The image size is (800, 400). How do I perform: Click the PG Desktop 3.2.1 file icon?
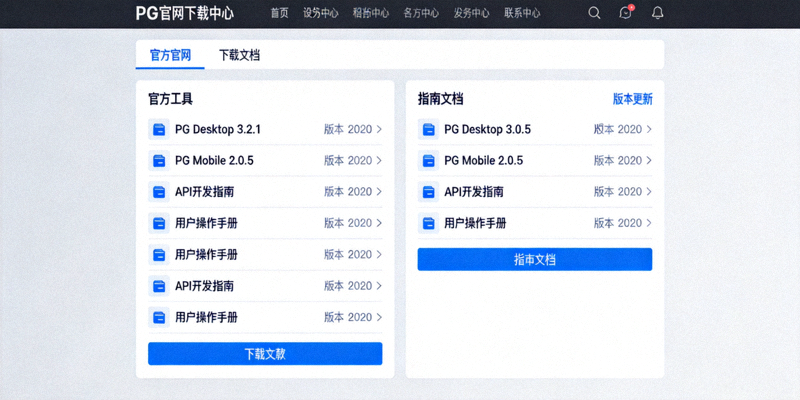[x=159, y=130]
